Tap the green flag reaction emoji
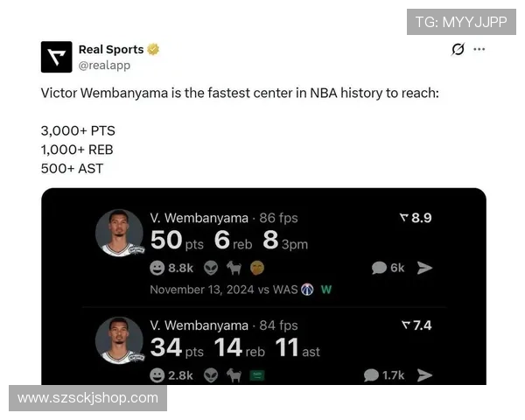525x420 pixels. (257, 375)
